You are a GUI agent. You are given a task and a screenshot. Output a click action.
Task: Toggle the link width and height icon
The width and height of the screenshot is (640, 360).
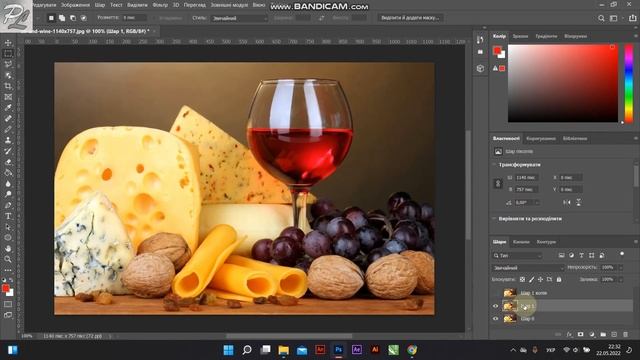coord(498,184)
